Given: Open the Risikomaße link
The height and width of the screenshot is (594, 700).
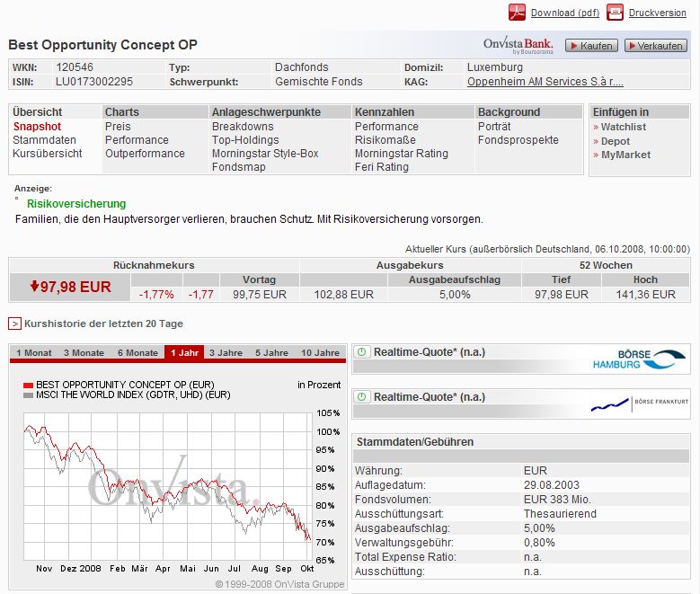Looking at the screenshot, I should pos(385,140).
